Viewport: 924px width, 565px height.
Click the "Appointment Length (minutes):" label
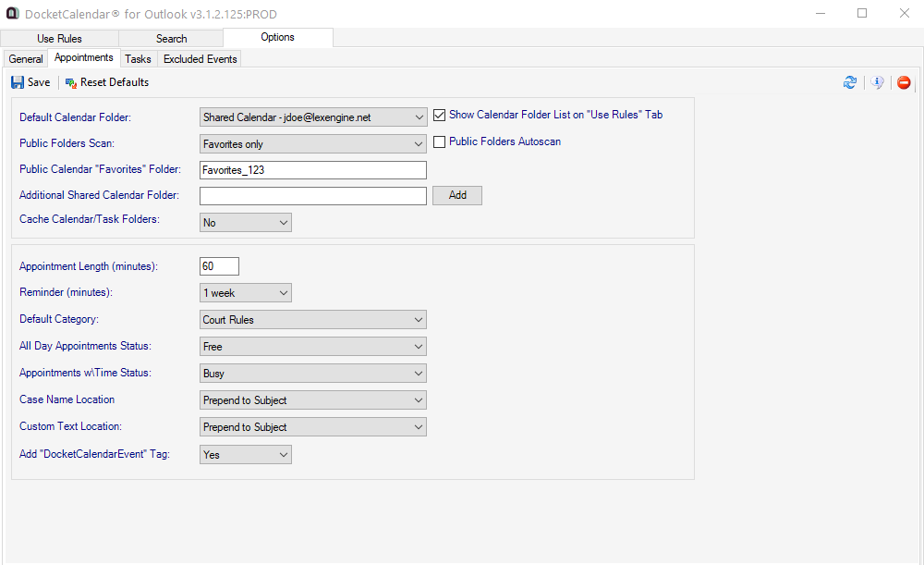(89, 266)
